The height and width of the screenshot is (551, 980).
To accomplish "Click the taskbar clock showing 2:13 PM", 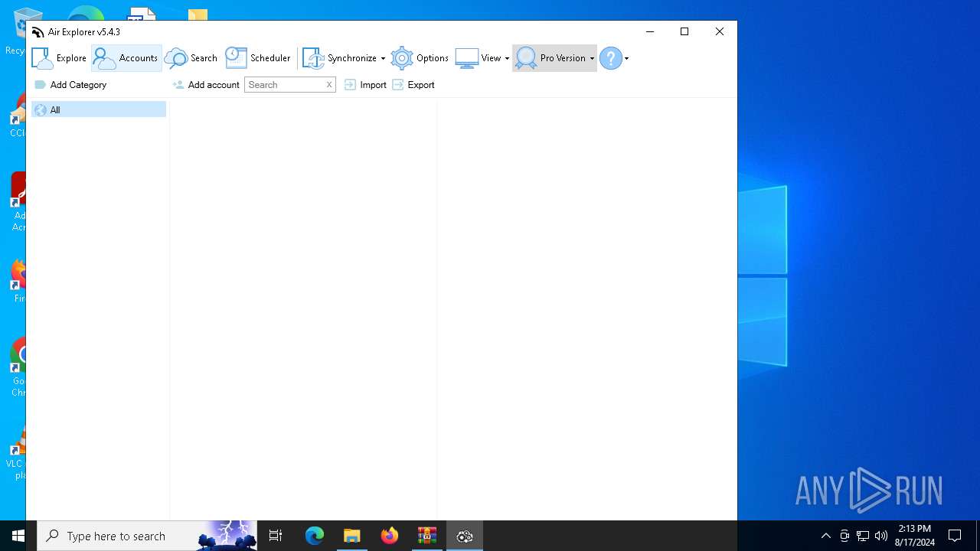I will (914, 536).
